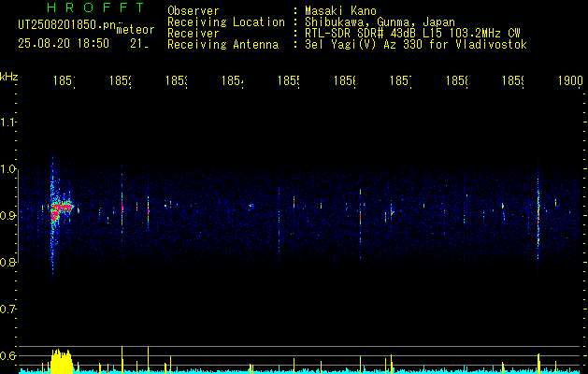
Task: Click the 1.1 kHz frequency label
Action: pos(7,122)
